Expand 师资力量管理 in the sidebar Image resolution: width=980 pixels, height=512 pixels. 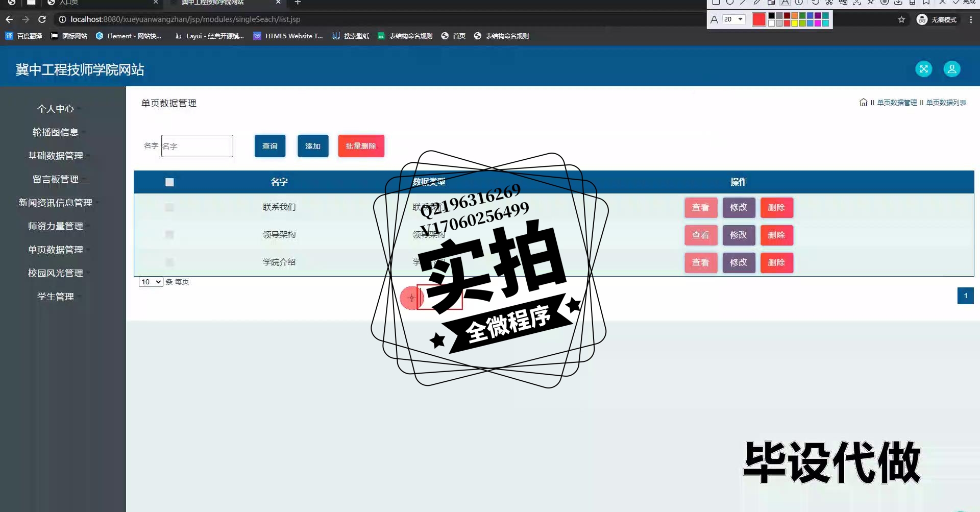(x=55, y=226)
